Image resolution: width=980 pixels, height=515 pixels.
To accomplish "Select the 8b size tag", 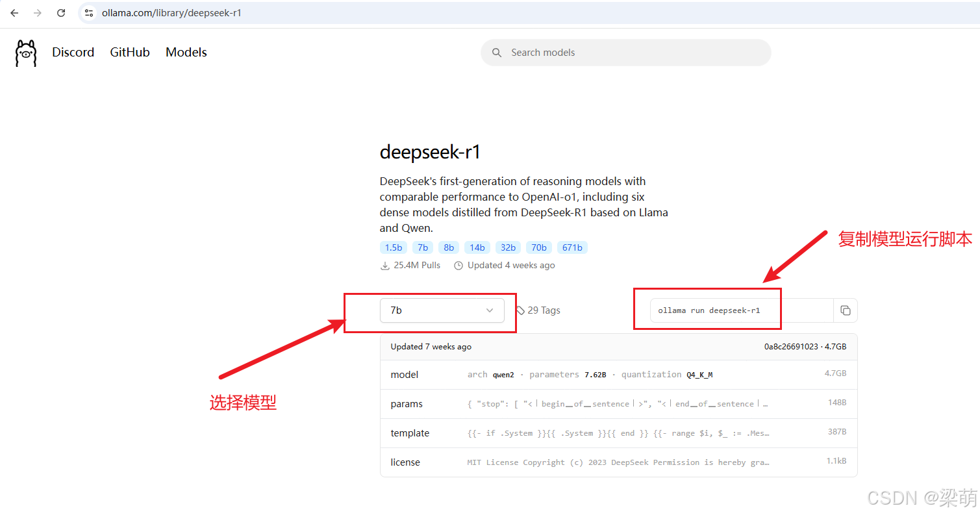I will (449, 247).
